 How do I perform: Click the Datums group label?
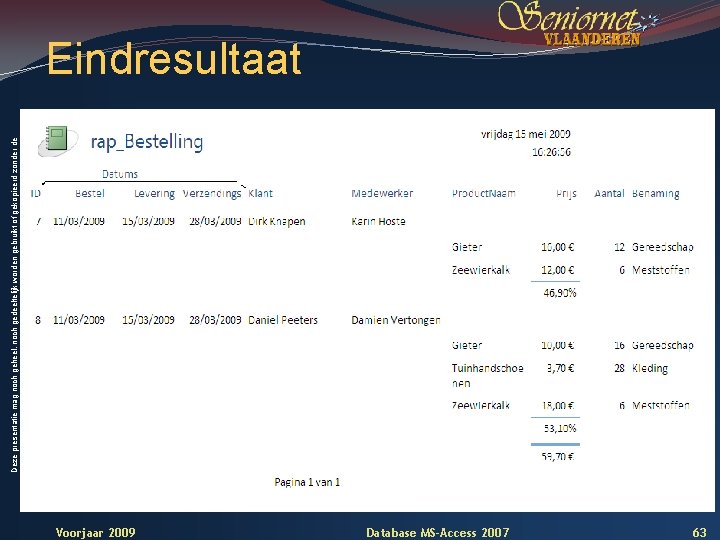(x=120, y=174)
